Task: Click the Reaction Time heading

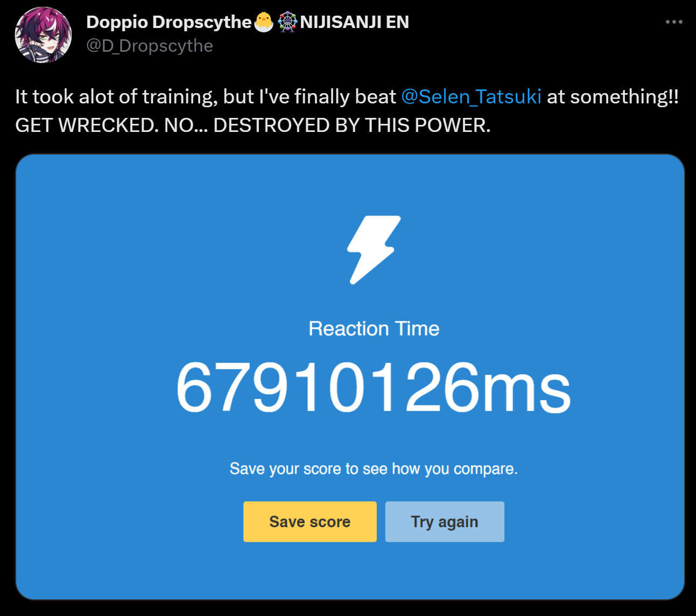Action: point(374,328)
